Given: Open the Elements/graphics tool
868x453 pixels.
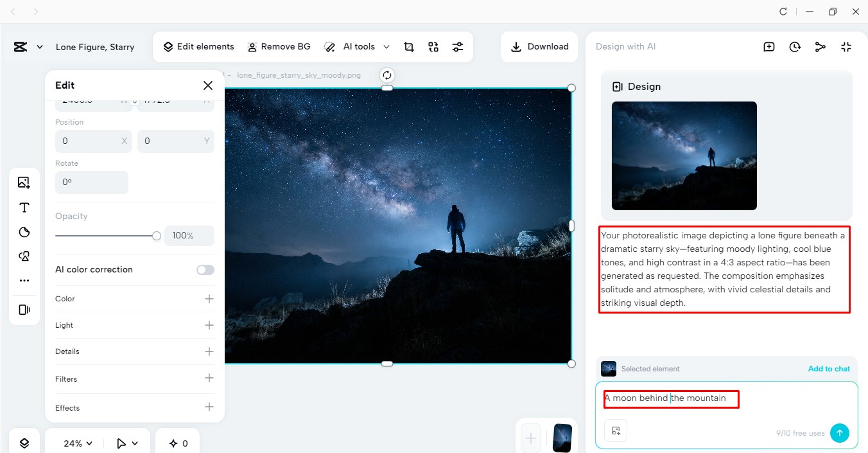Looking at the screenshot, I should pyautogui.click(x=24, y=256).
